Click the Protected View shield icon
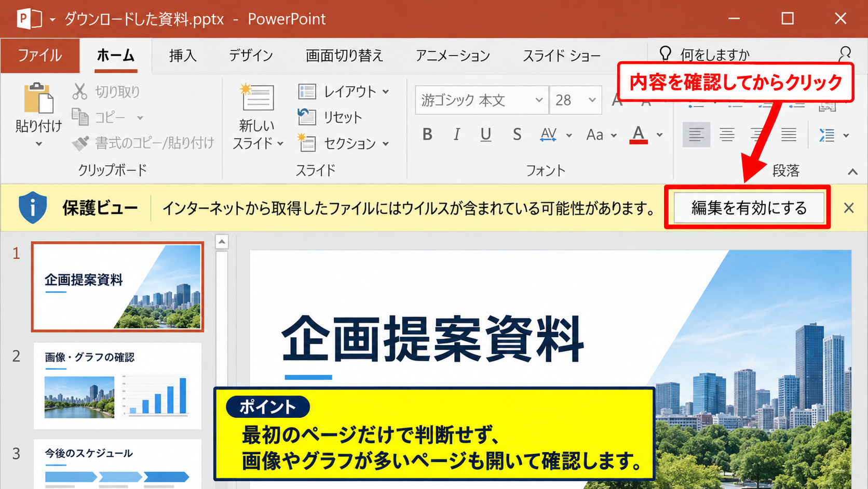Screen dimensions: 868x489 (x=33, y=207)
